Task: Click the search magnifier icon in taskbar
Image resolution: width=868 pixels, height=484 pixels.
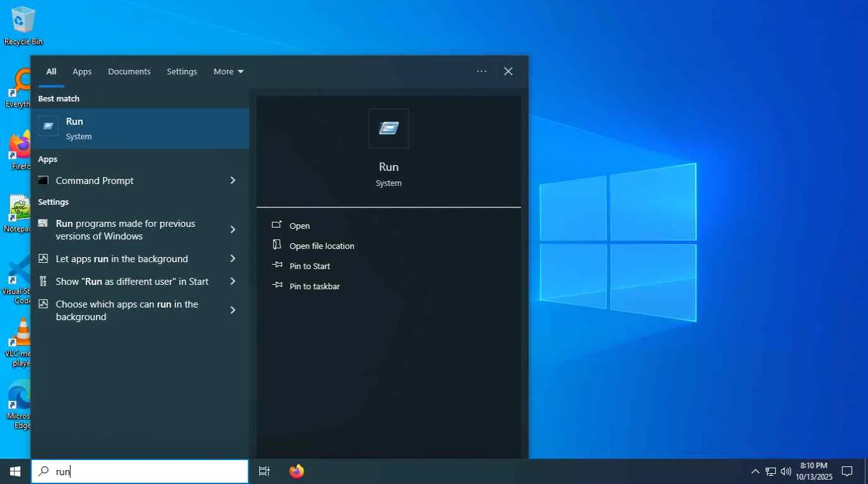Action: [x=44, y=471]
